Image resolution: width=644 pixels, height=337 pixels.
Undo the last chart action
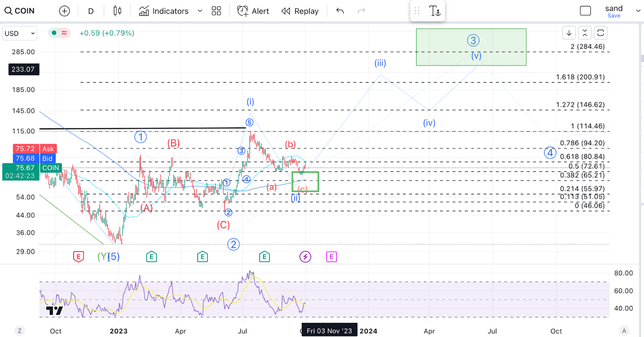click(340, 11)
